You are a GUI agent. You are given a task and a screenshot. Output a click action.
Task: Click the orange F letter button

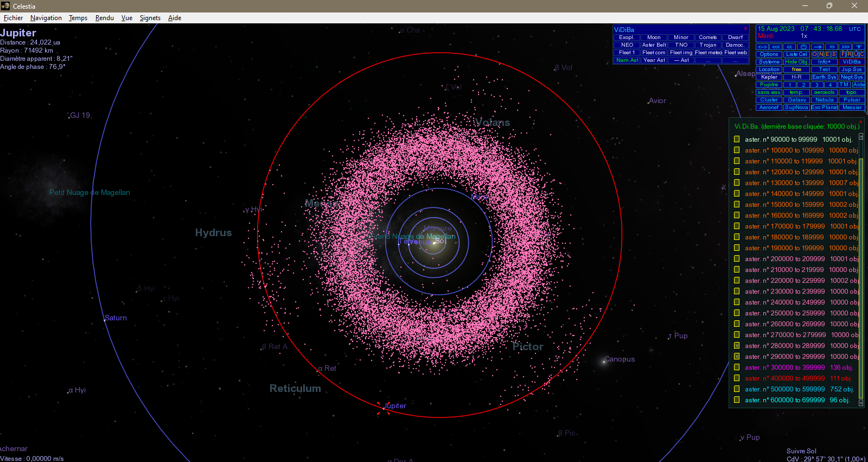[843, 54]
